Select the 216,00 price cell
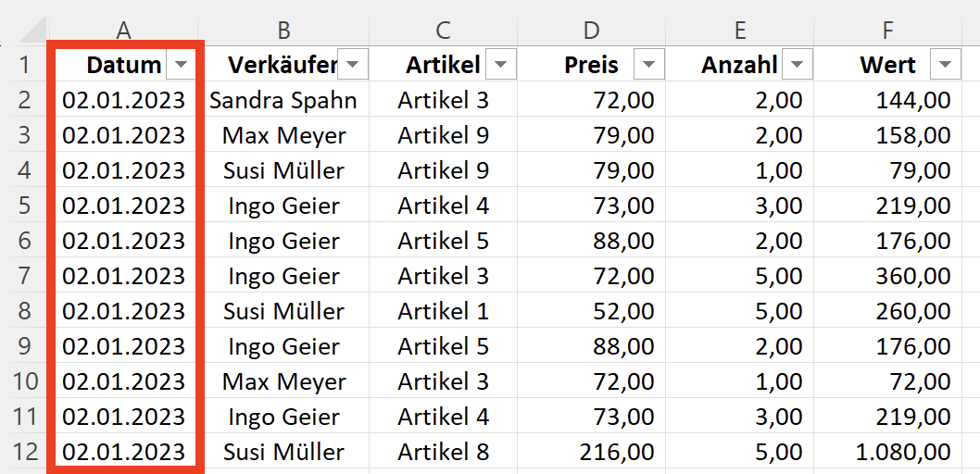This screenshot has width=980, height=474. click(591, 451)
